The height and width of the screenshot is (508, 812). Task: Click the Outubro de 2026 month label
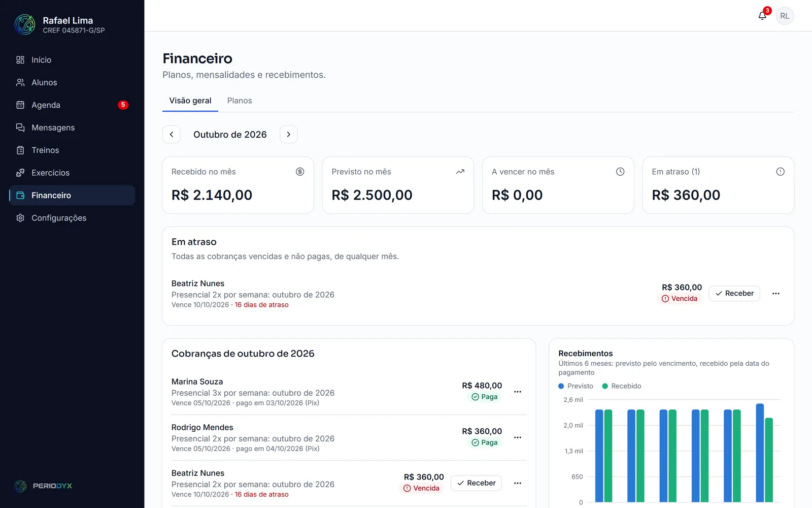230,135
